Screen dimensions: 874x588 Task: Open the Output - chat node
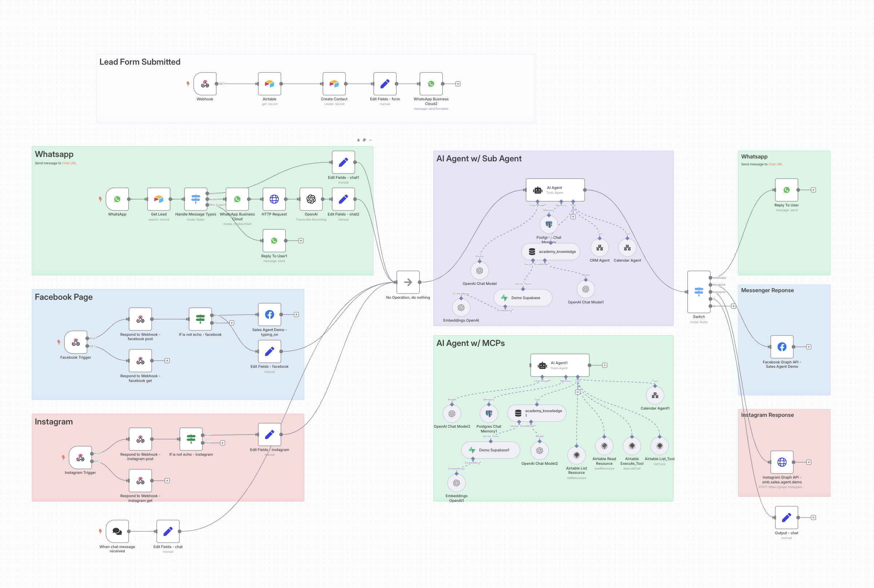click(x=787, y=517)
